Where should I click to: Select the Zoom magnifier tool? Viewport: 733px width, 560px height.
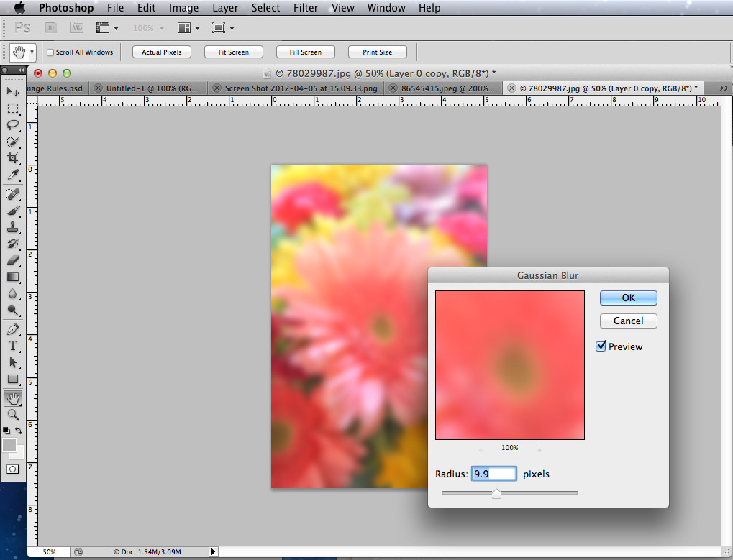point(13,415)
